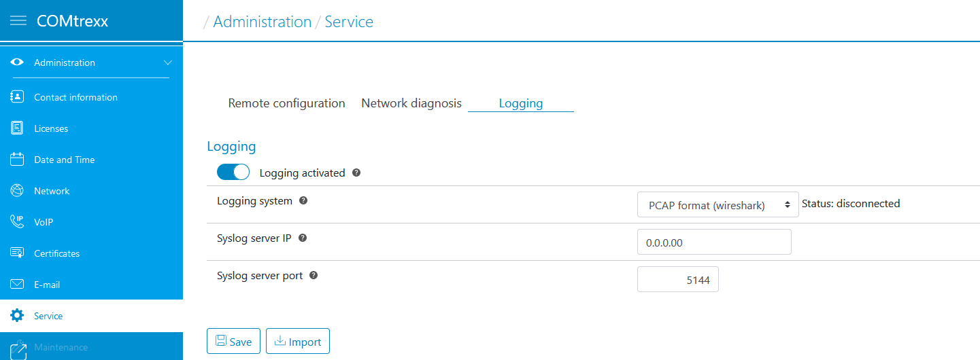
Task: Focus the Syslog server IP field
Action: [x=714, y=242]
